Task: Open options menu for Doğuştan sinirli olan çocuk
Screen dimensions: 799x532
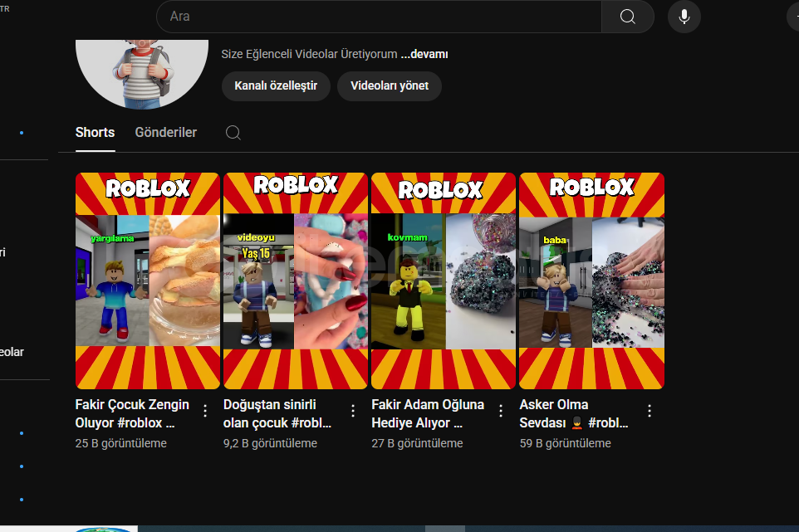Action: (353, 411)
